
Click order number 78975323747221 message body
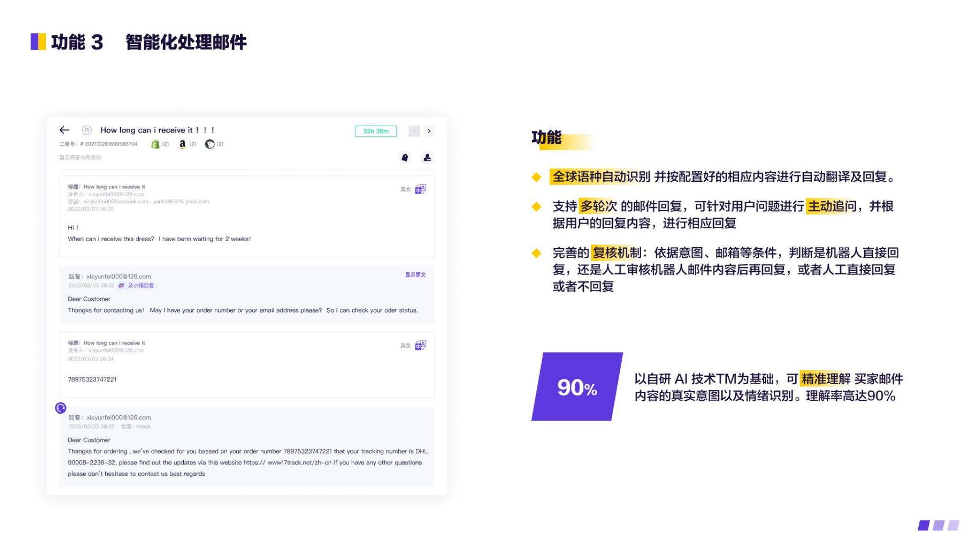(x=92, y=379)
